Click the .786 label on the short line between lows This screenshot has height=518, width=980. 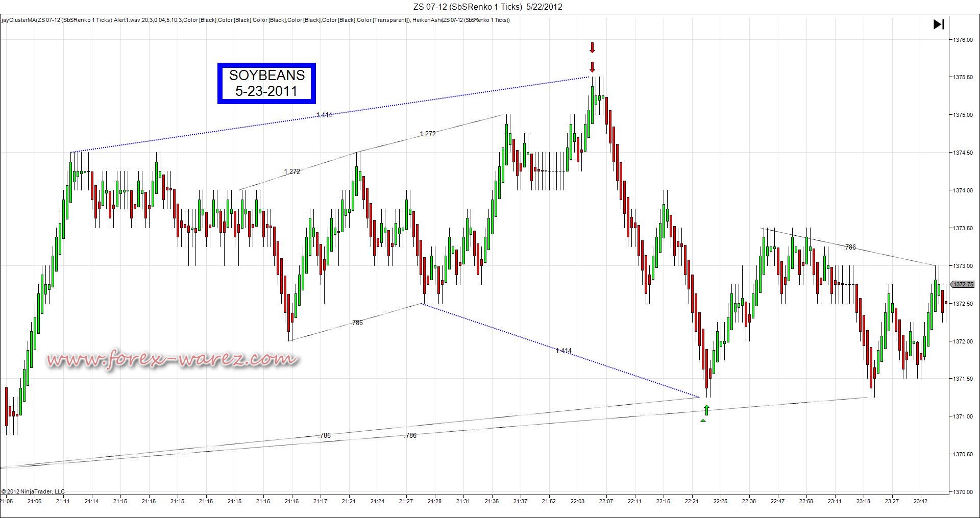357,323
